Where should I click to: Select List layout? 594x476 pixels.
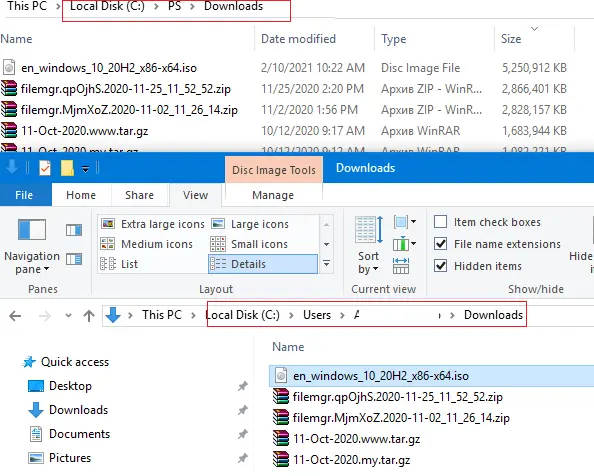120,264
